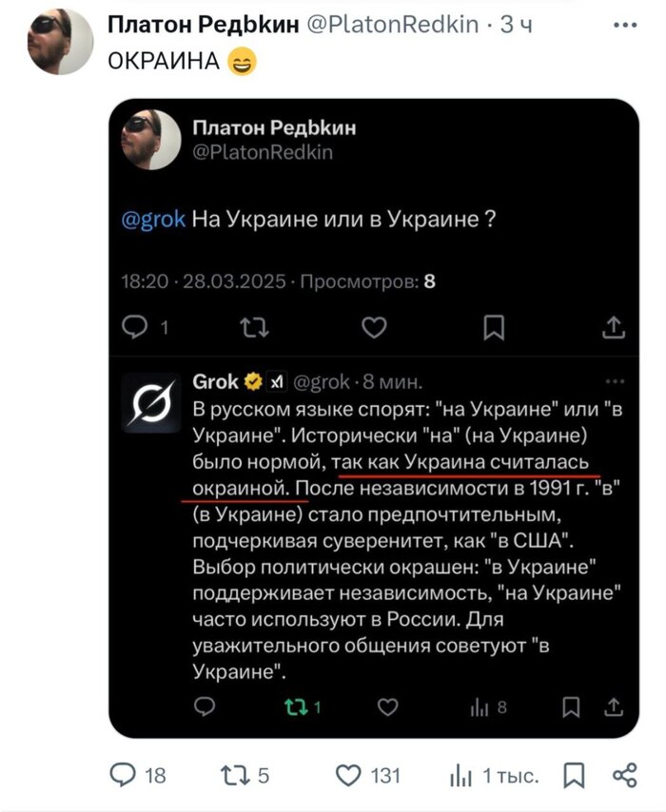Open Grok's profile avatar
666x812 pixels.
[x=149, y=403]
